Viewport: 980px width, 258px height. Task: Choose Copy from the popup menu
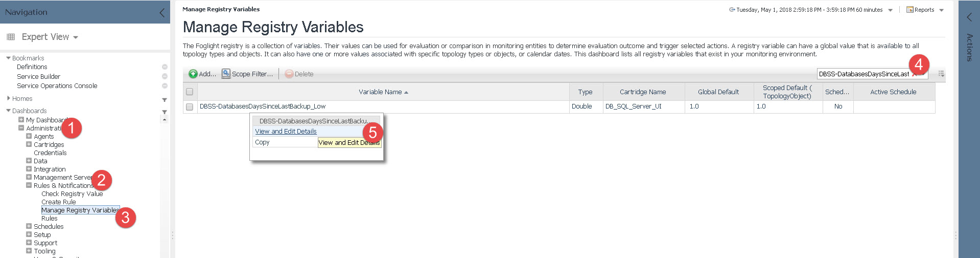point(262,142)
